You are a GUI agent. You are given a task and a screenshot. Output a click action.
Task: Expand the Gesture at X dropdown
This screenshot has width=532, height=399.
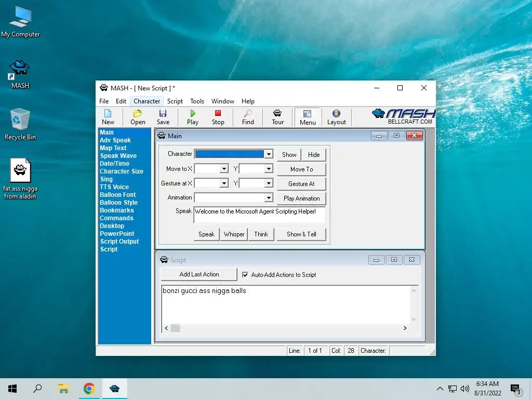224,183
